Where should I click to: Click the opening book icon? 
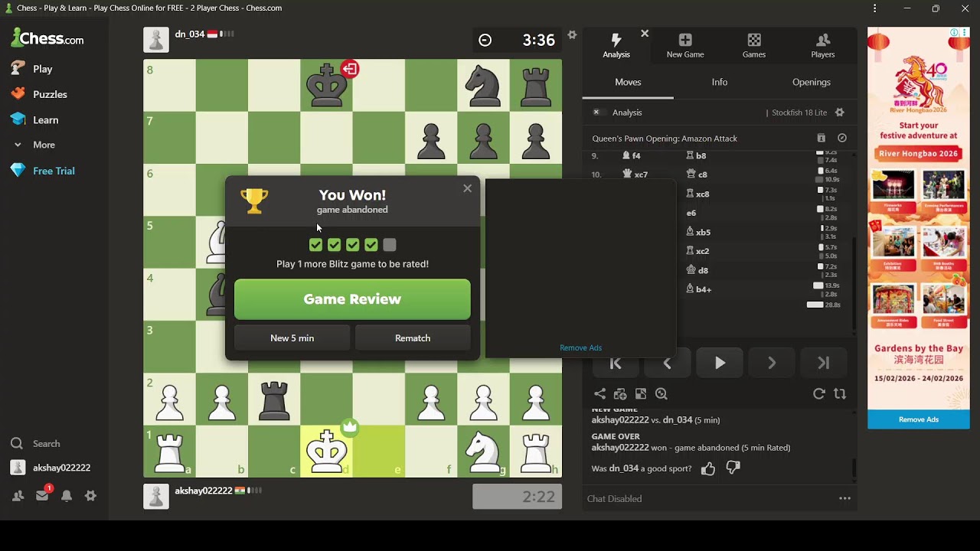(822, 139)
